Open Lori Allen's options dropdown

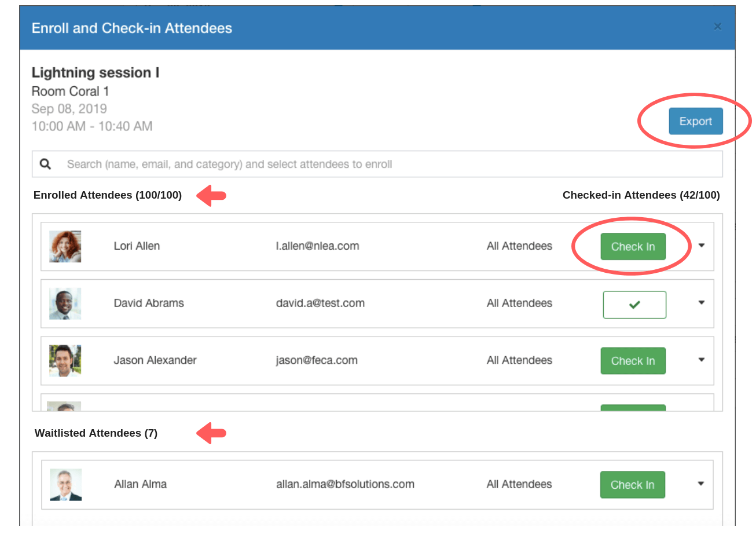click(701, 246)
